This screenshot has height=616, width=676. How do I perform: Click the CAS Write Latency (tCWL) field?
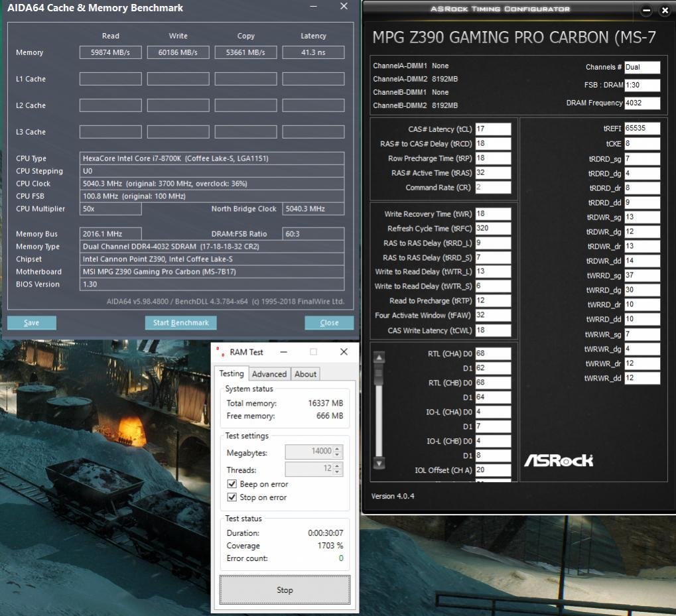[493, 330]
